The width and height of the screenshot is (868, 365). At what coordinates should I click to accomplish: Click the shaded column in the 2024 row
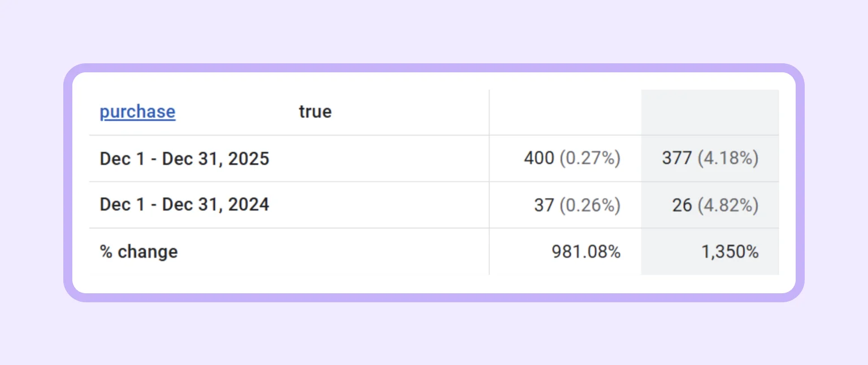pos(709,205)
